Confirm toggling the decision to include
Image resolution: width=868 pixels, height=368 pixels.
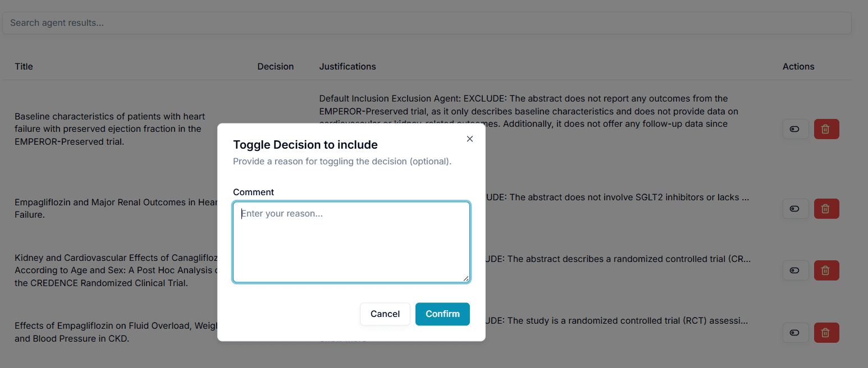tap(442, 314)
